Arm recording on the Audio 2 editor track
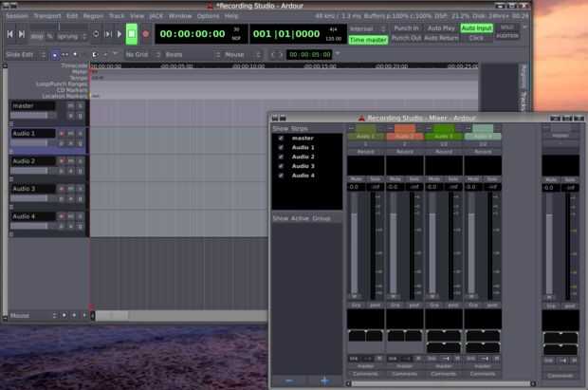Viewport: 588px width, 390px height. click(62, 161)
